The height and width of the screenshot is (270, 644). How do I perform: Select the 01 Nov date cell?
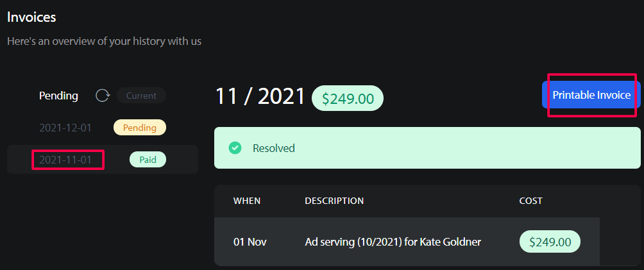tap(250, 242)
